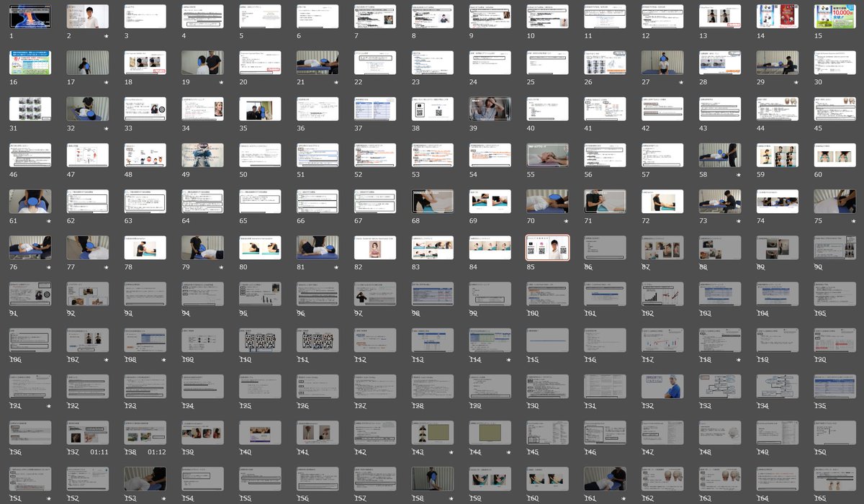864x504 pixels.
Task: Select slide 38 thumbnail with QR code
Action: point(433,109)
